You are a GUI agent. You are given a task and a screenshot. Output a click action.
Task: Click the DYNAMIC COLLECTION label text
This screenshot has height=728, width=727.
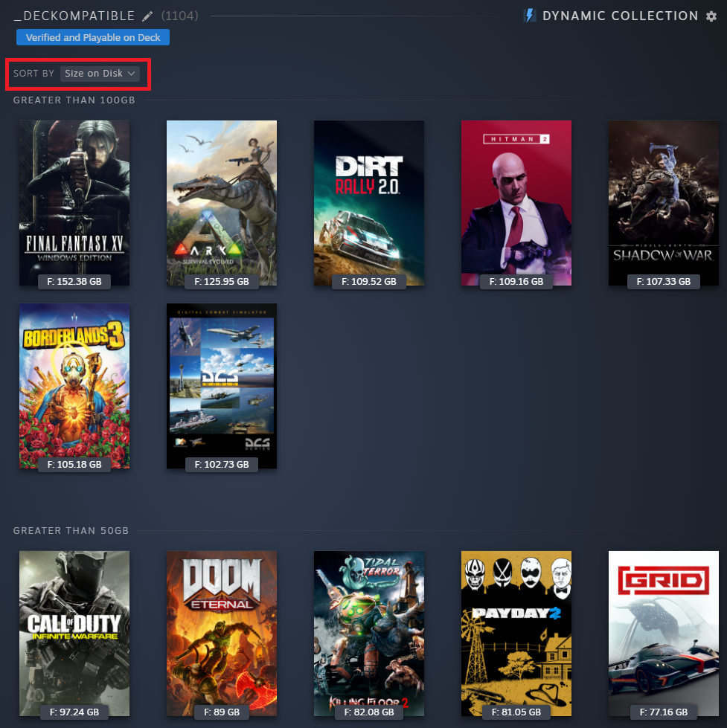click(620, 16)
